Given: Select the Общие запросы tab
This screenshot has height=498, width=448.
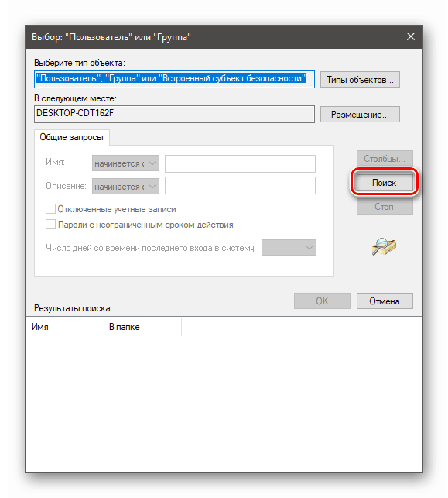Looking at the screenshot, I should point(72,137).
